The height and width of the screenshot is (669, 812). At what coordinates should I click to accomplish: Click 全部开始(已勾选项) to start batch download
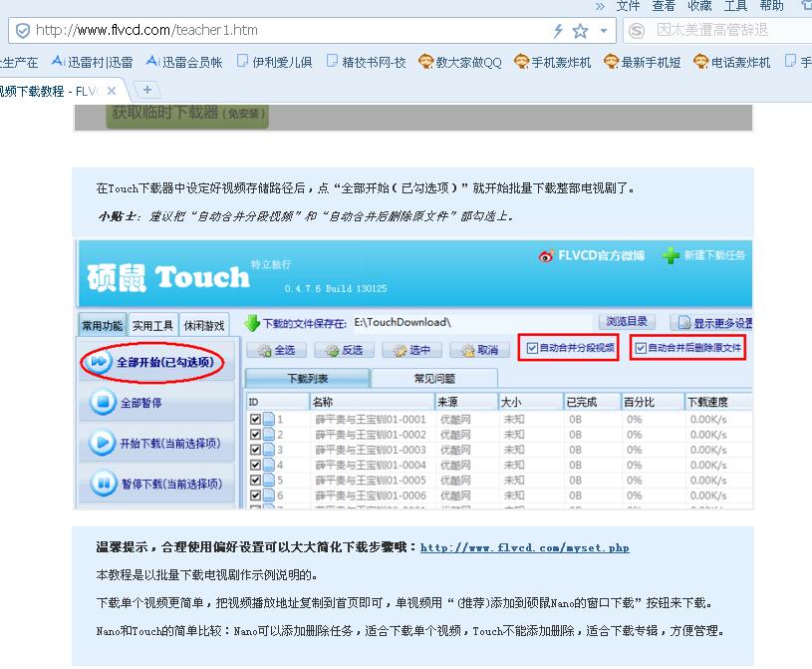click(156, 363)
